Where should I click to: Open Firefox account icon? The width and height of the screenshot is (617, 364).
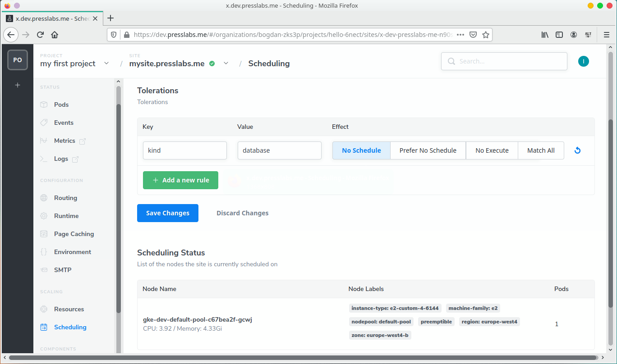(574, 35)
